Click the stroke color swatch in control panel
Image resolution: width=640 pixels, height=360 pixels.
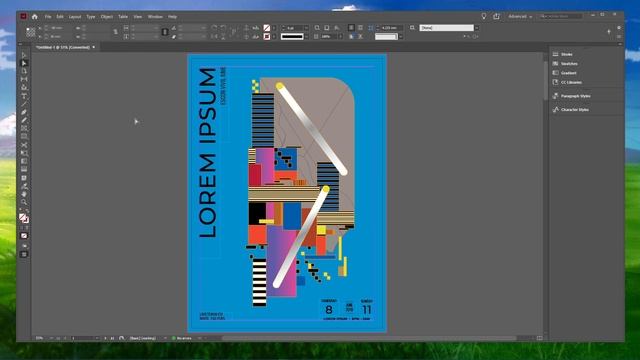click(x=267, y=37)
